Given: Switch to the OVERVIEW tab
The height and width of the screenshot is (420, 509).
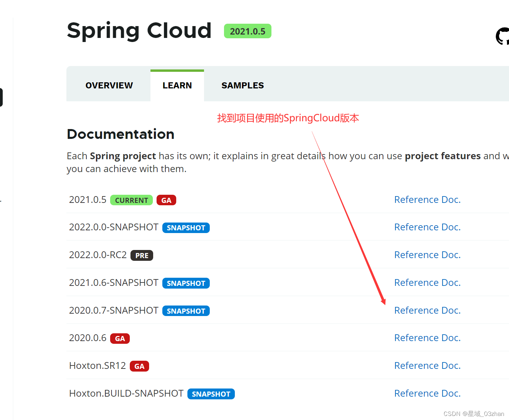Looking at the screenshot, I should [x=109, y=85].
